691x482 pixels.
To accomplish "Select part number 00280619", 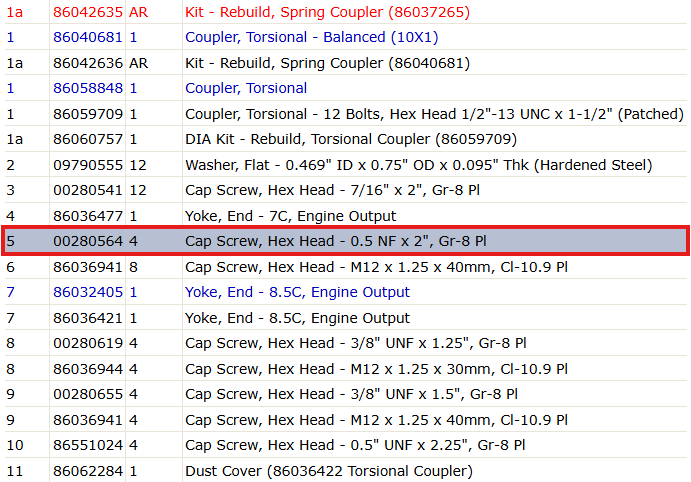I will pyautogui.click(x=88, y=343).
